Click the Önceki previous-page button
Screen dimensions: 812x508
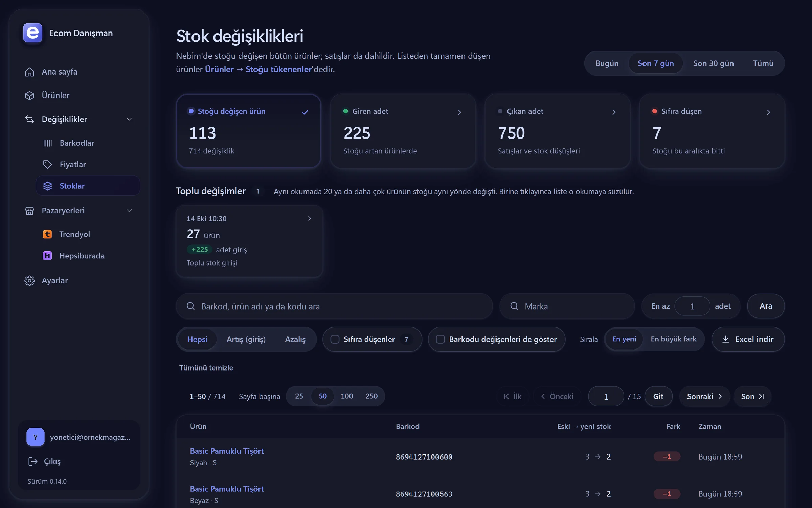557,396
